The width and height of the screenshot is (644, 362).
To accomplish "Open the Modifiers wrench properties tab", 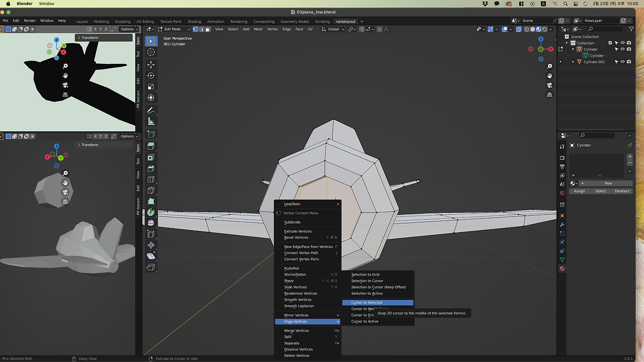I will pyautogui.click(x=562, y=225).
